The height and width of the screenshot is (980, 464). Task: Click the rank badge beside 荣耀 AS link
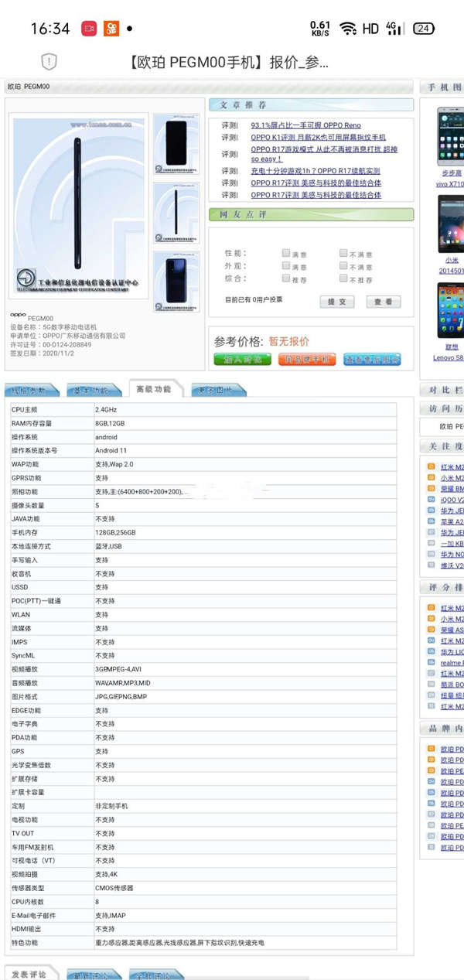(432, 630)
